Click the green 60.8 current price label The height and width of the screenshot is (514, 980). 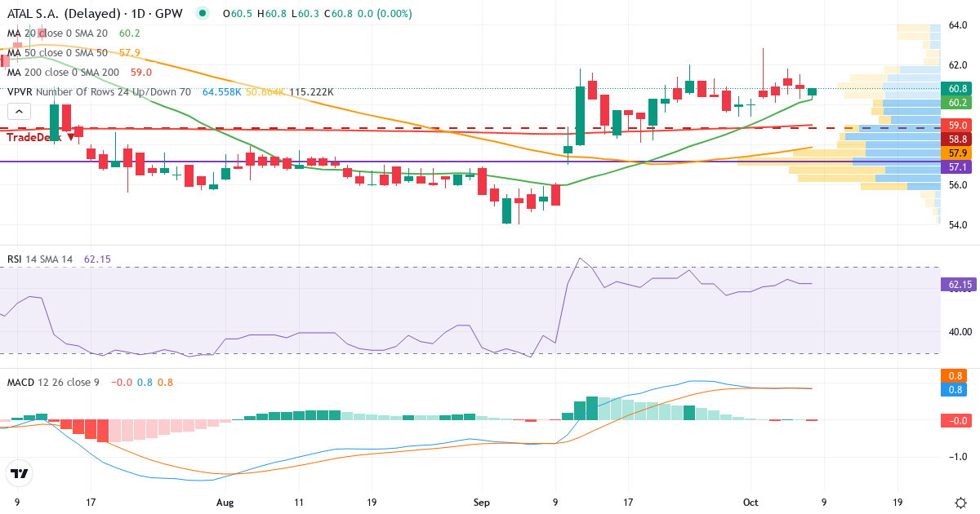pos(955,88)
